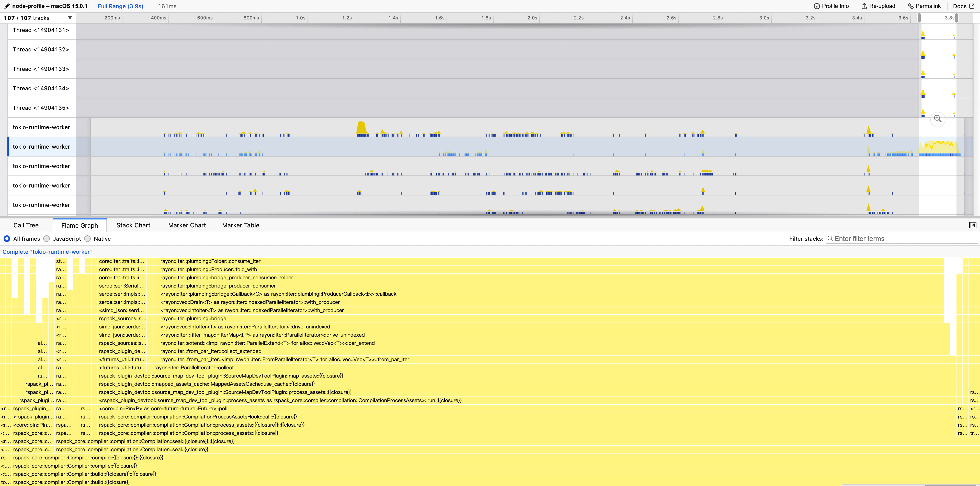Click the large CPU spike near 1.2s
Viewport: 980px width, 486px height.
pos(361,128)
